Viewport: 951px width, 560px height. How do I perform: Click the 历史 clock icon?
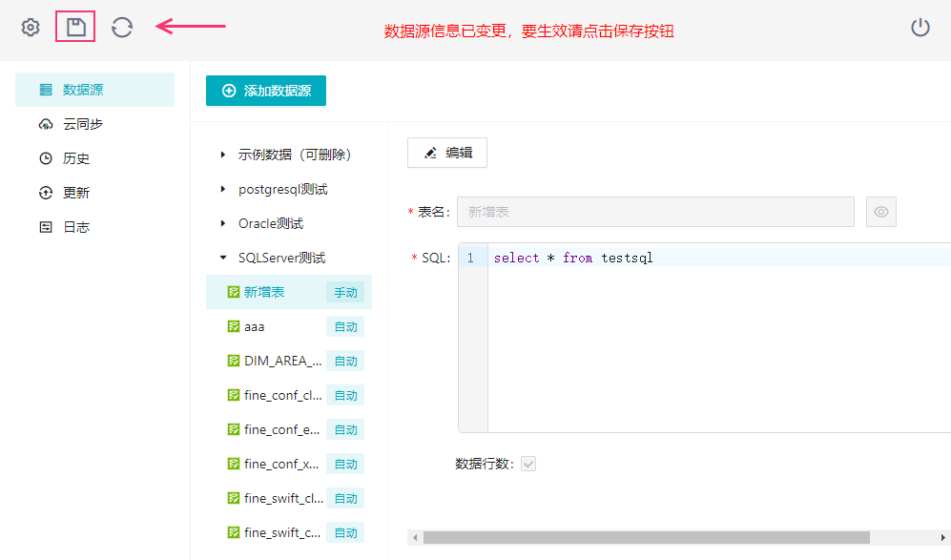tap(46, 158)
